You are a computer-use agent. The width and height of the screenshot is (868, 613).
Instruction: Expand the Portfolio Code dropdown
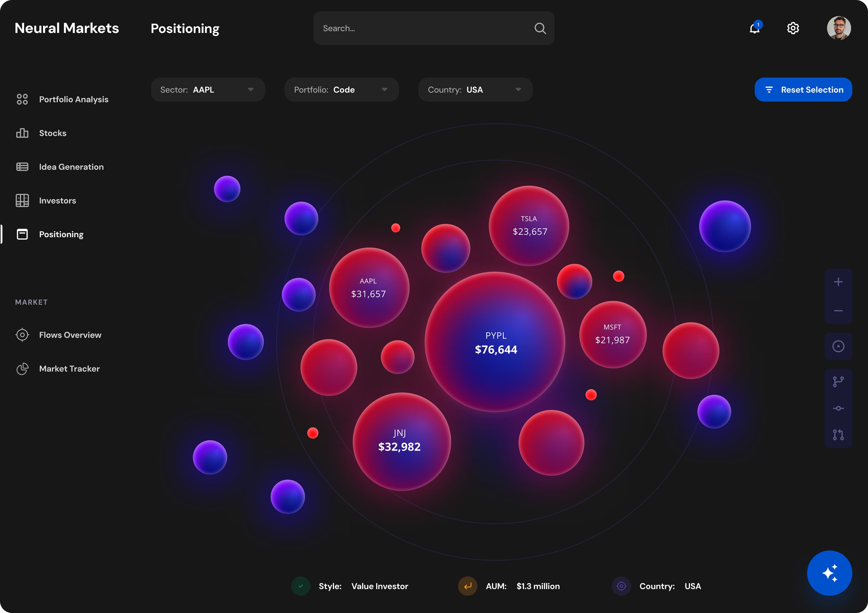coord(341,89)
